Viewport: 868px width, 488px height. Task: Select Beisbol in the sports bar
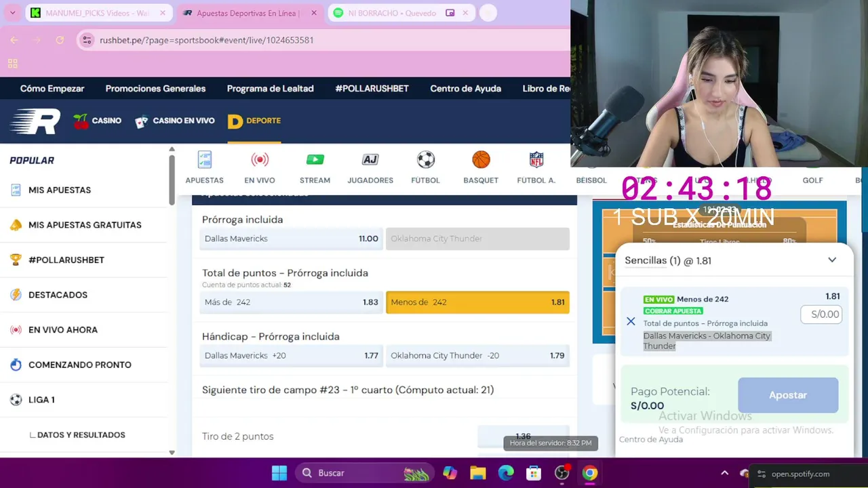(591, 180)
